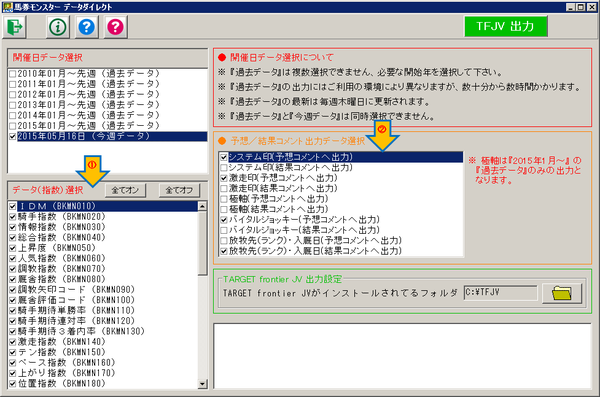Close the 馬券モンスター データダイレクト window
Screen dimensions: 600x397
[x=592, y=7]
